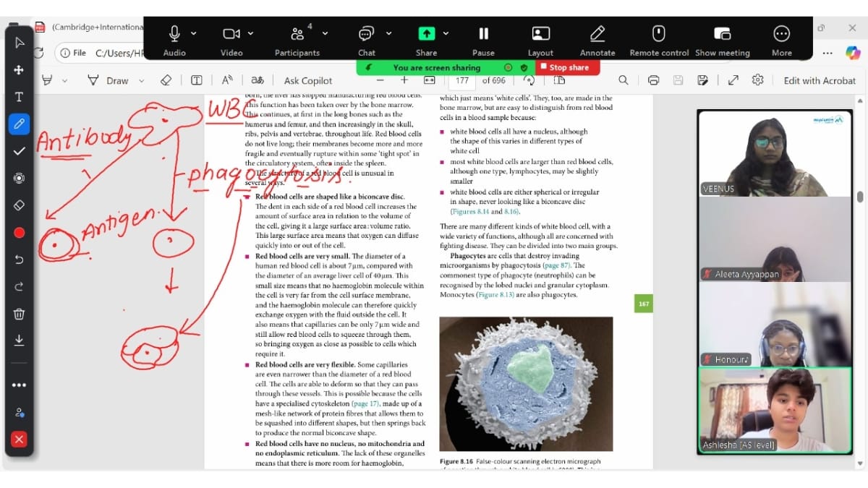868x488 pixels.
Task: Click the annotation eraser tool
Action: [x=19, y=205]
